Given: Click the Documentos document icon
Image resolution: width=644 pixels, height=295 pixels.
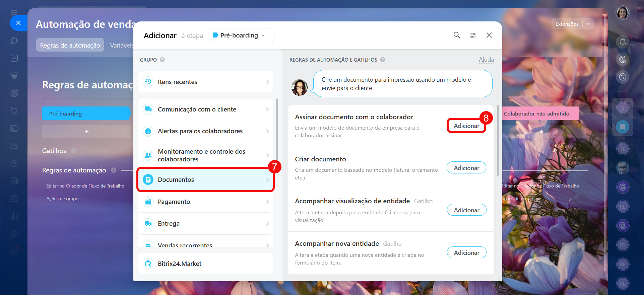Looking at the screenshot, I should 148,179.
